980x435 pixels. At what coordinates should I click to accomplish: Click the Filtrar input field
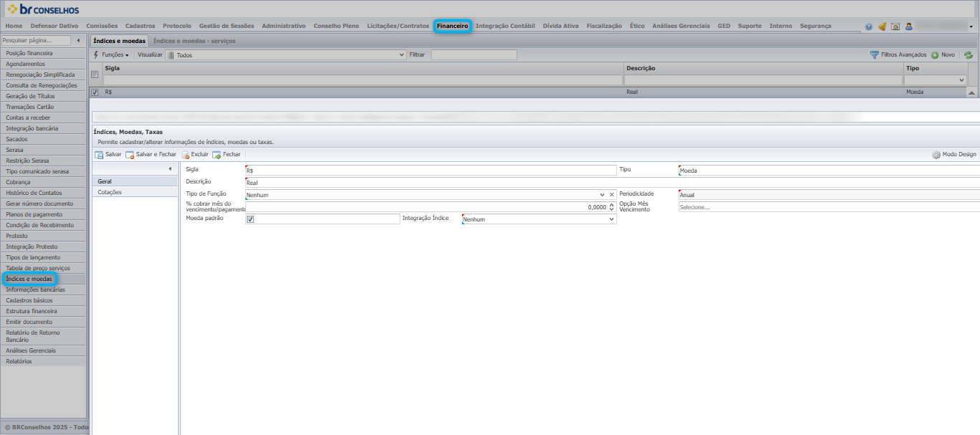(x=474, y=54)
